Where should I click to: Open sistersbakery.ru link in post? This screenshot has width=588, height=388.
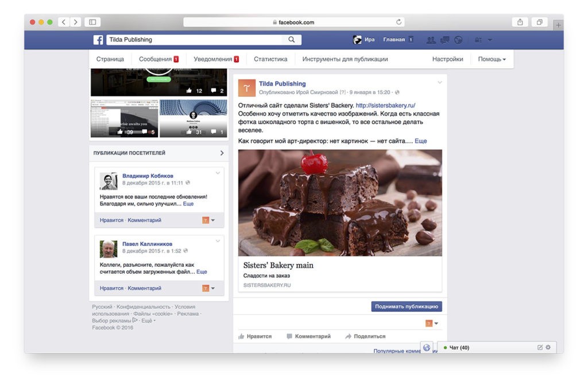(x=385, y=106)
